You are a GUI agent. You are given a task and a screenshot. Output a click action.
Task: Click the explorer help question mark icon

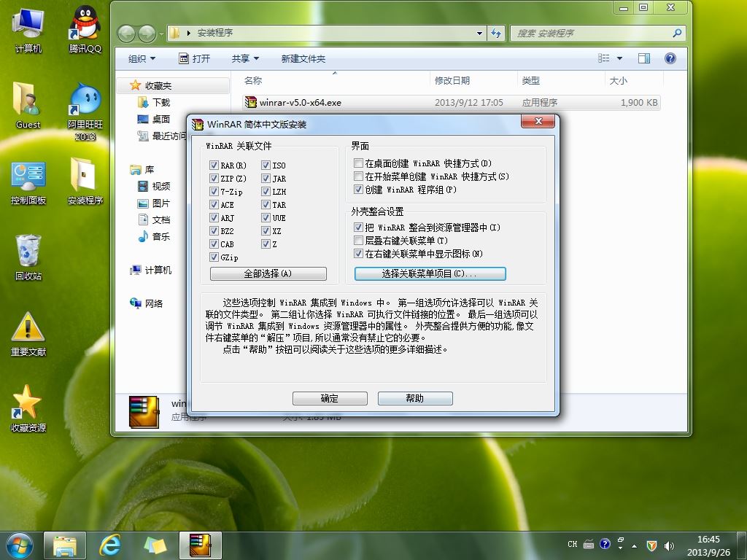670,58
